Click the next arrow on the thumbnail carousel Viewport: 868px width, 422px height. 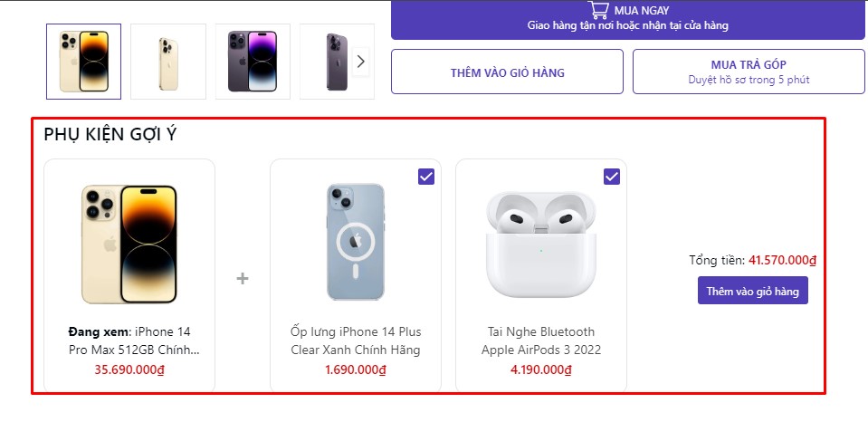pos(361,62)
